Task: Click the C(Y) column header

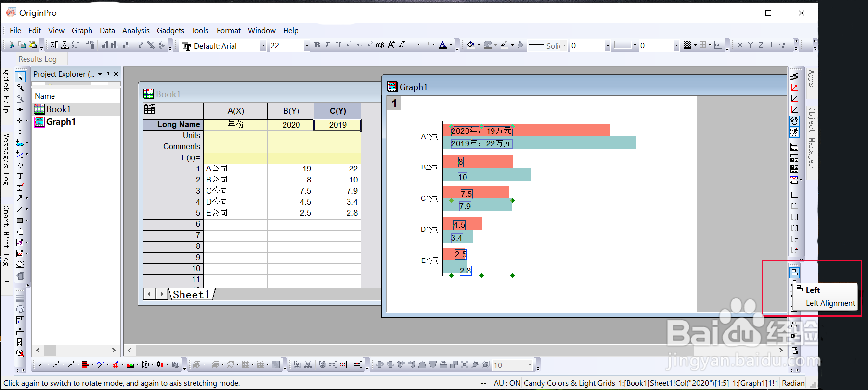Action: [337, 111]
